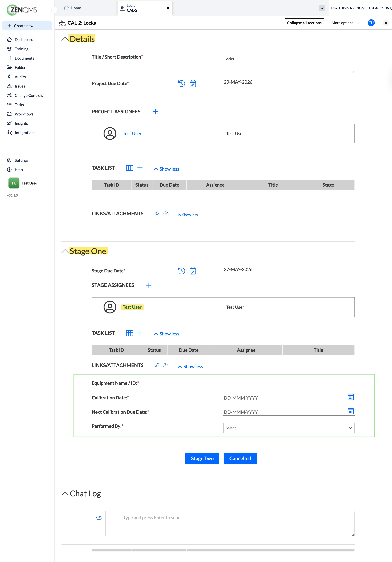Open Next Calibration Due Date calendar picker
This screenshot has width=392, height=562.
(350, 411)
